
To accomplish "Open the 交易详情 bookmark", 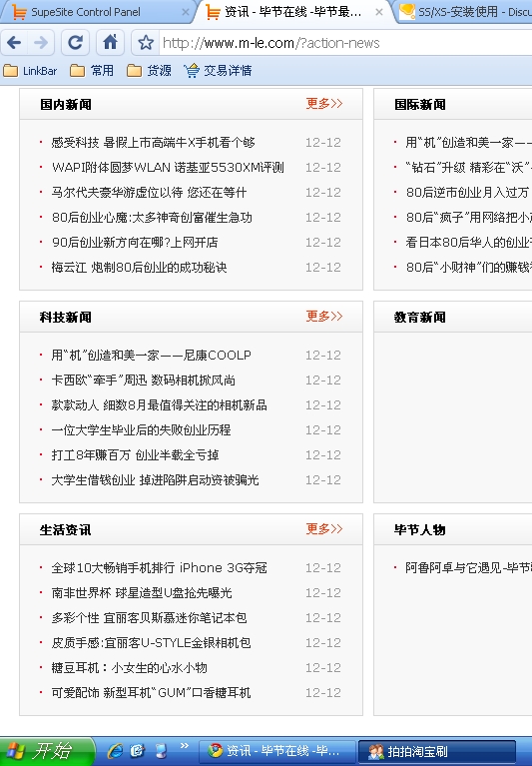I will (x=219, y=71).
